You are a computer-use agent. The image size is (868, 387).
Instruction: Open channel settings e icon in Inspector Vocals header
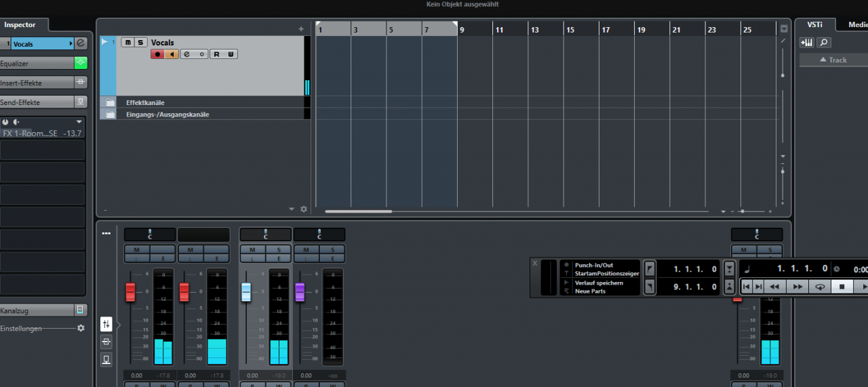(x=81, y=43)
